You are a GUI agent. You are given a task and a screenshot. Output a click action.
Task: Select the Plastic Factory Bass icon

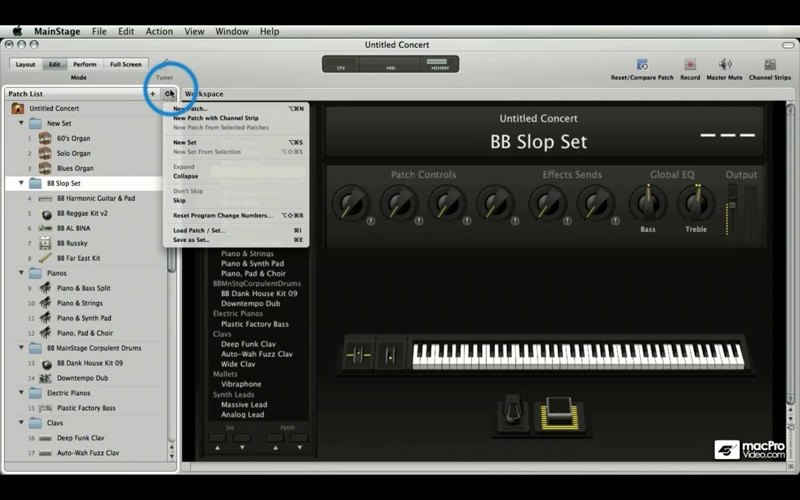point(45,408)
